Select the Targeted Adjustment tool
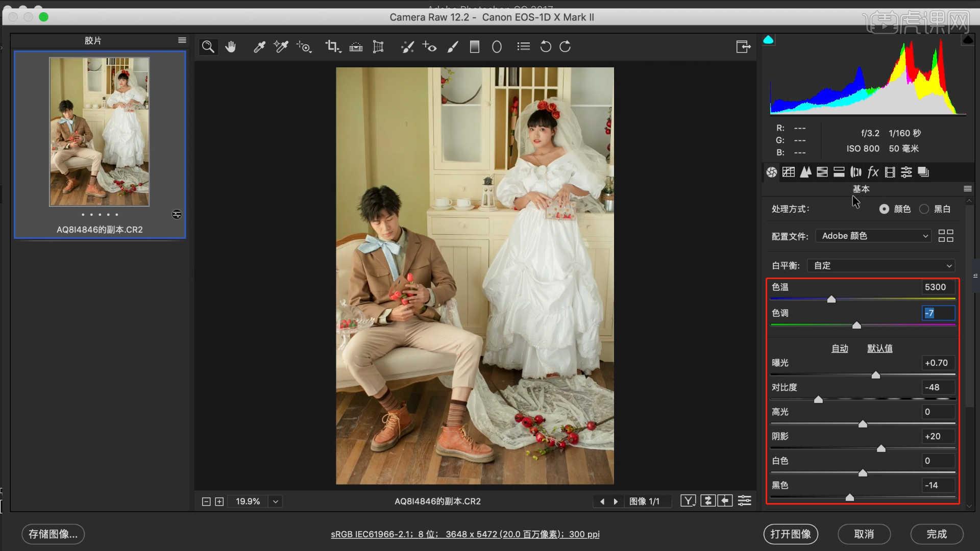This screenshot has width=980, height=551. pyautogui.click(x=304, y=47)
